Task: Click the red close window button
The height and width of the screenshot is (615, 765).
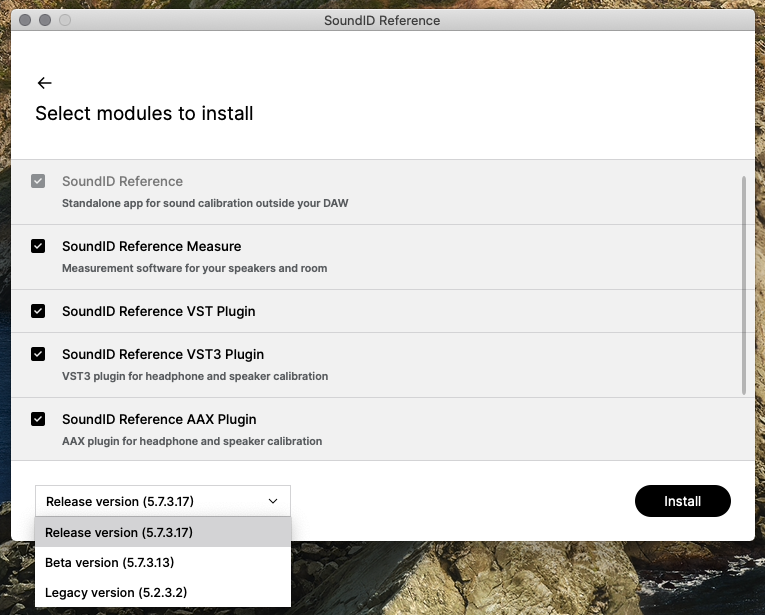Action: coord(25,20)
